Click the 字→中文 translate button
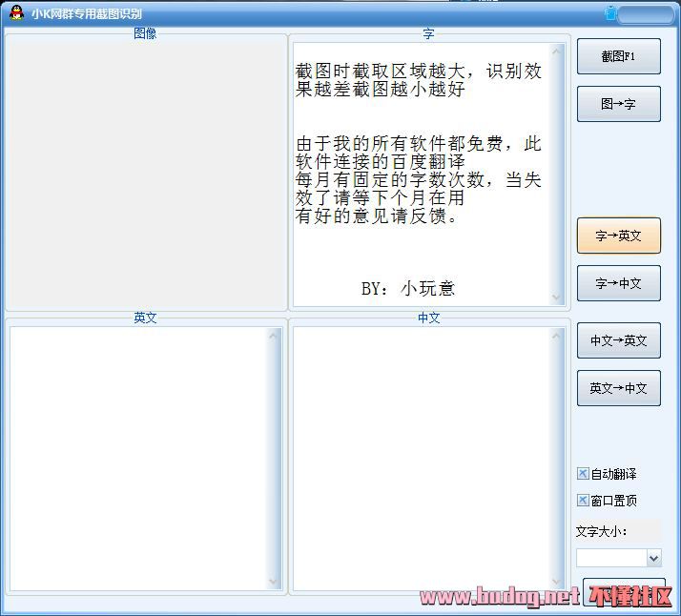This screenshot has height=616, width=681. point(618,283)
